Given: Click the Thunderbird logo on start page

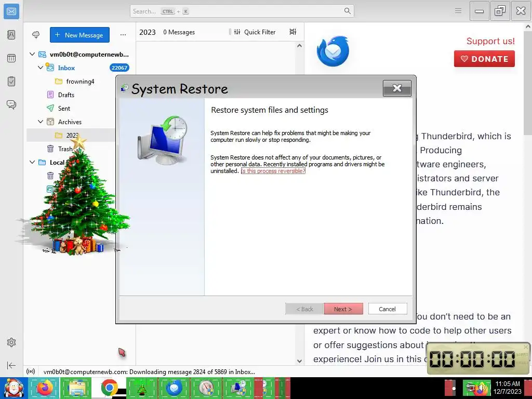Looking at the screenshot, I should click(333, 51).
